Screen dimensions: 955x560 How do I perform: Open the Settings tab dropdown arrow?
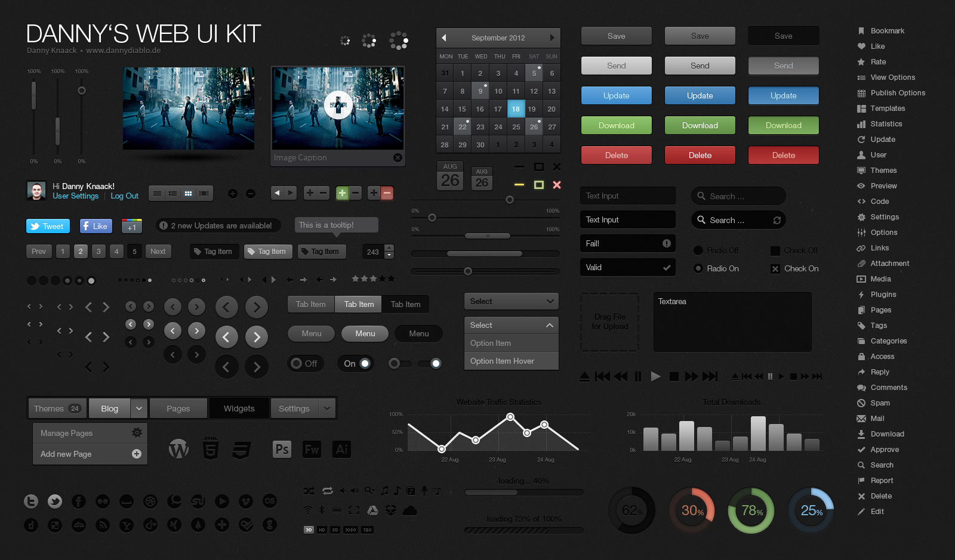pos(326,409)
